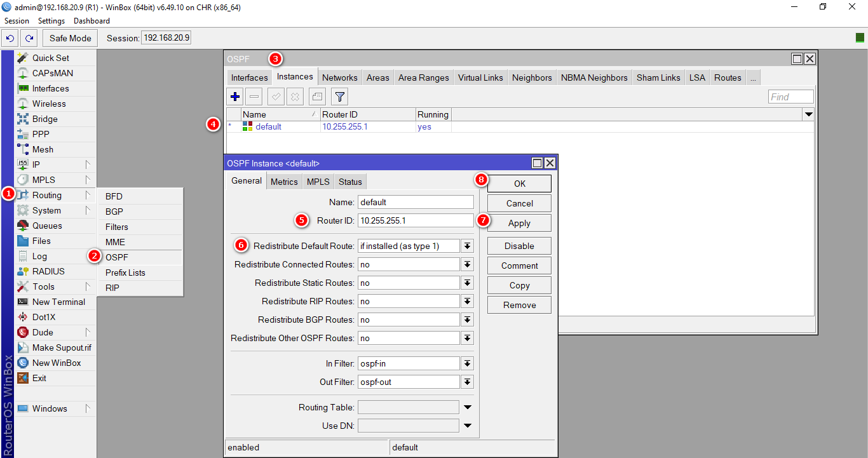The height and width of the screenshot is (458, 868).
Task: Click the Router ID input field
Action: tap(416, 220)
